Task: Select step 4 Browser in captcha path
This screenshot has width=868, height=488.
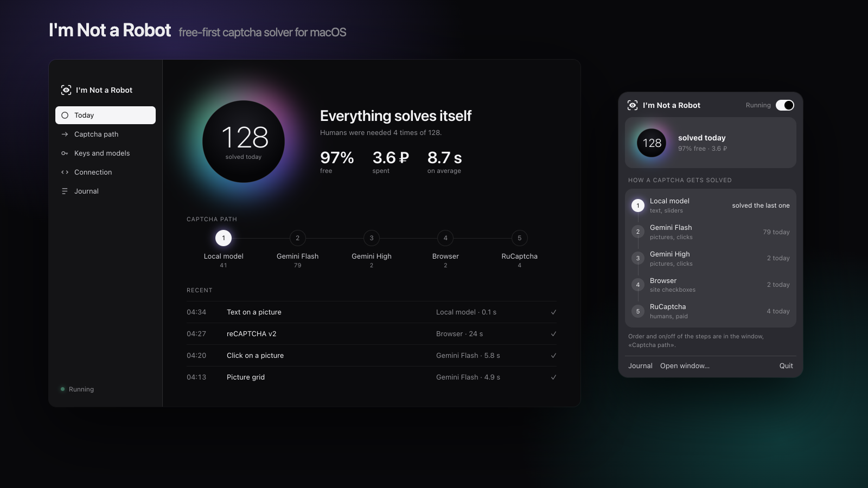Action: pyautogui.click(x=445, y=238)
